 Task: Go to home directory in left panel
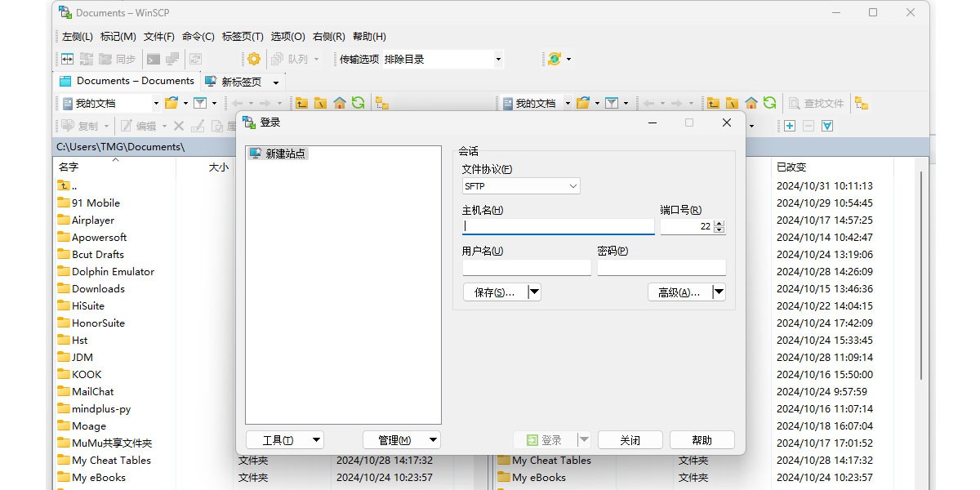339,103
